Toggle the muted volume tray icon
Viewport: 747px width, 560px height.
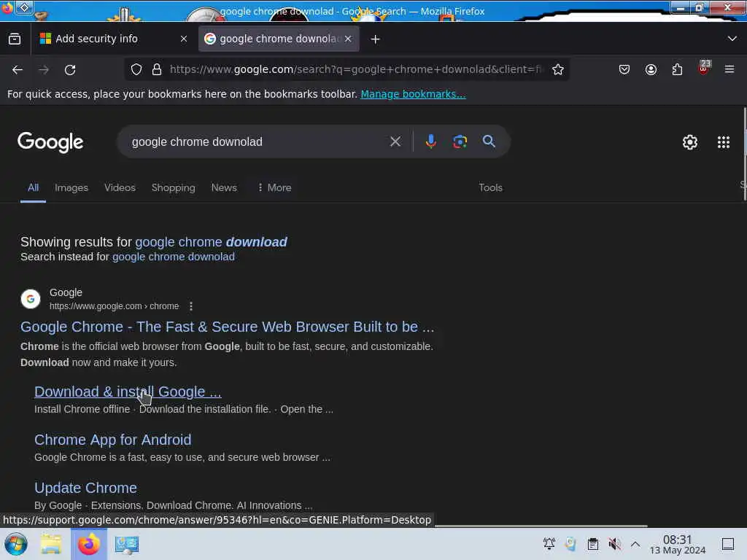coord(614,544)
